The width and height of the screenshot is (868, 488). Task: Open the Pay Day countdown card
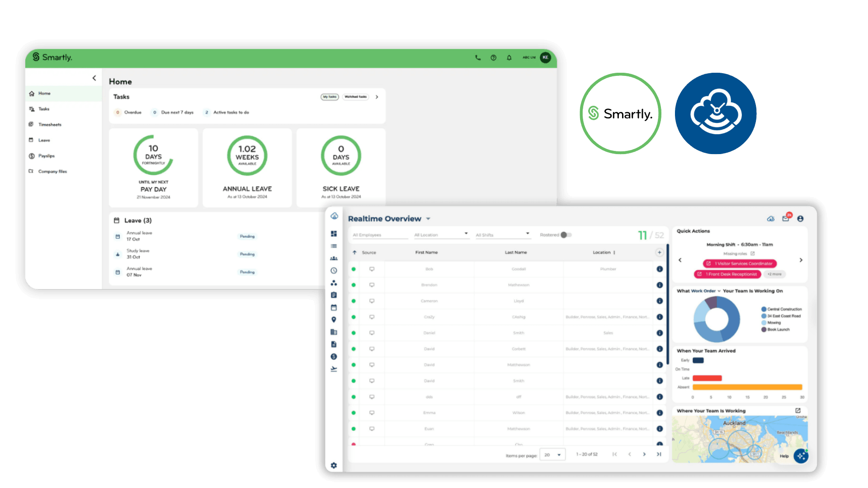(153, 168)
